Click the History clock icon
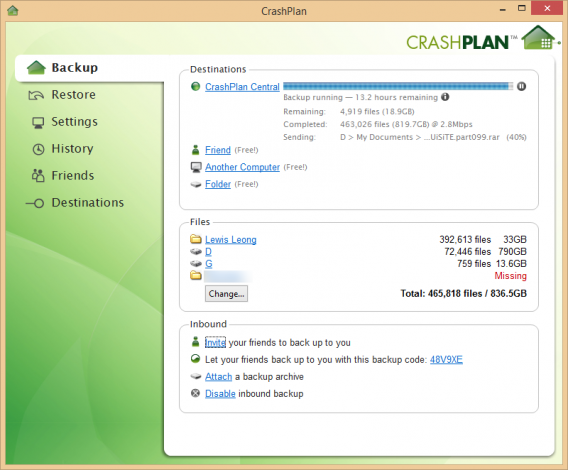The image size is (568, 470). coord(38,149)
